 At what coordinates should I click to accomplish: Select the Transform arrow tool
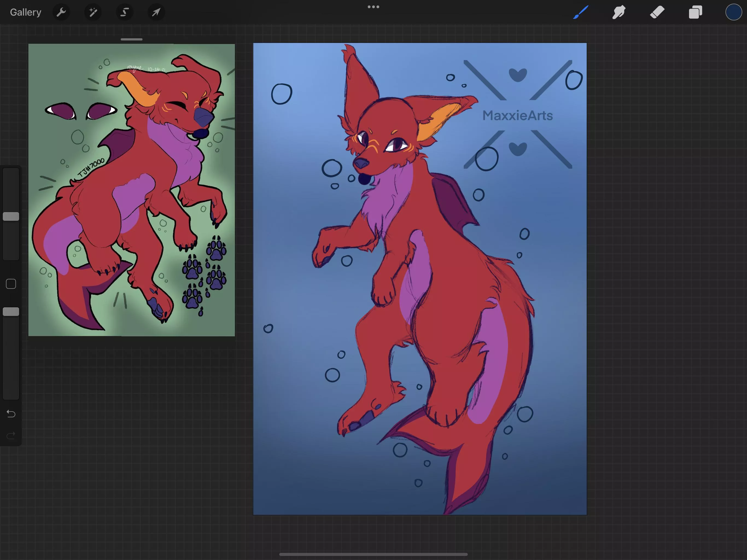(x=156, y=13)
